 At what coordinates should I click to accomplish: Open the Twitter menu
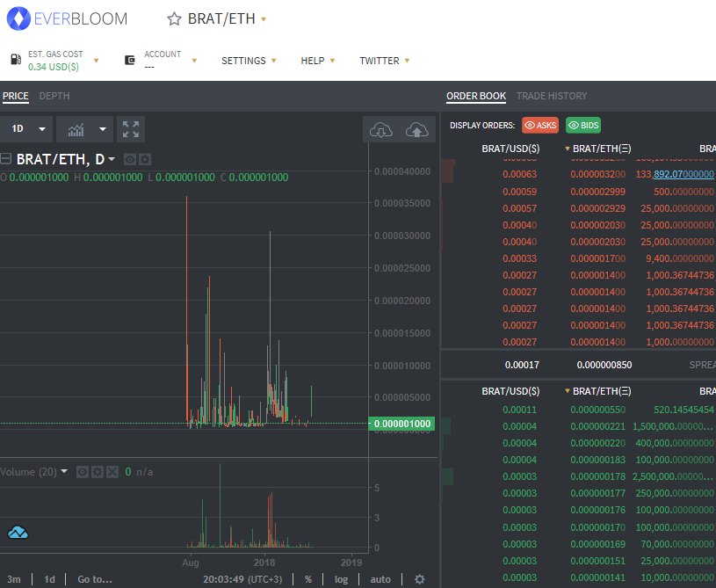[385, 61]
